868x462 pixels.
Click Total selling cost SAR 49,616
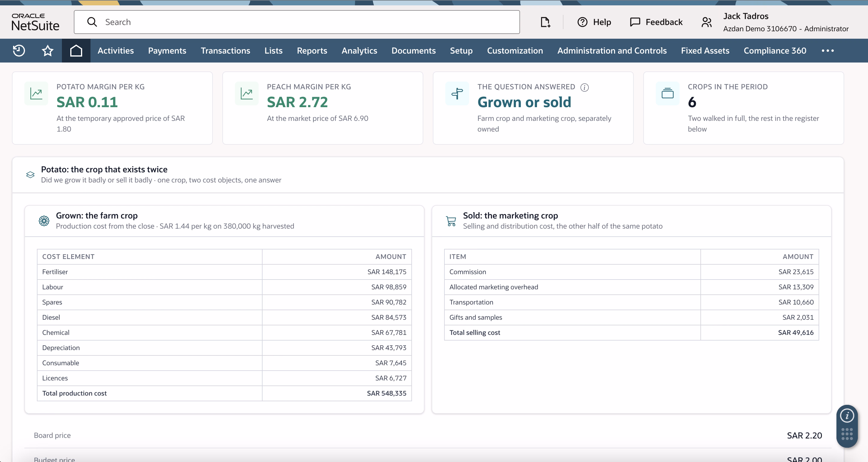tap(796, 333)
